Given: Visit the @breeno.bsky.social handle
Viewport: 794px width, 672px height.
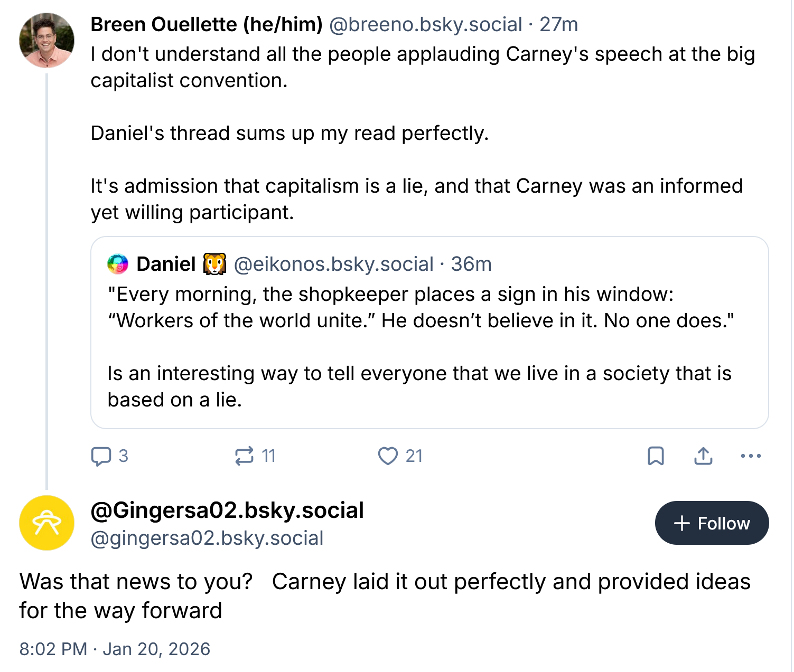Looking at the screenshot, I should 425,24.
